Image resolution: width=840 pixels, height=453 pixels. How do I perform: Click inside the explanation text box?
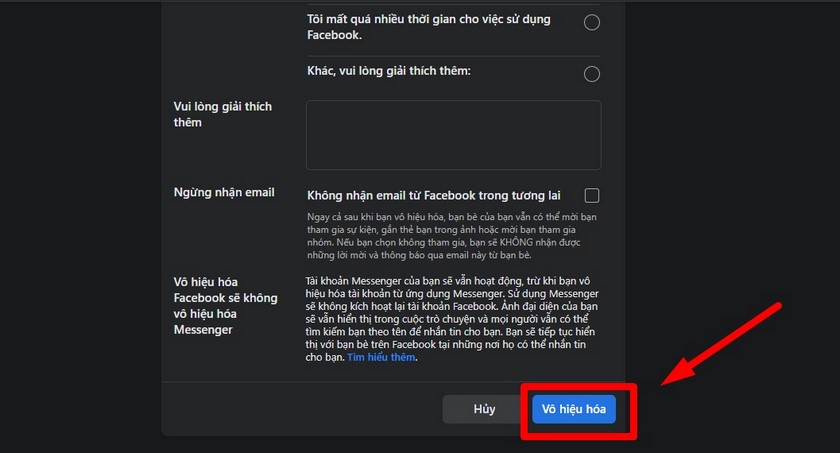pos(453,134)
